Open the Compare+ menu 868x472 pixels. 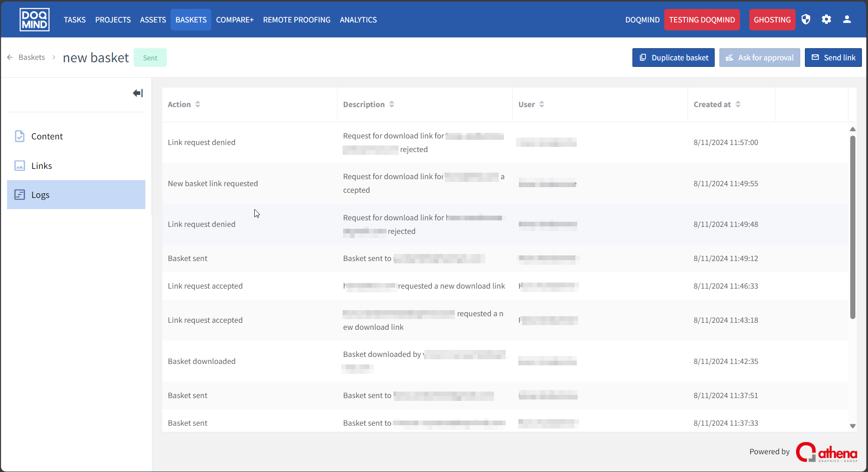pos(235,20)
